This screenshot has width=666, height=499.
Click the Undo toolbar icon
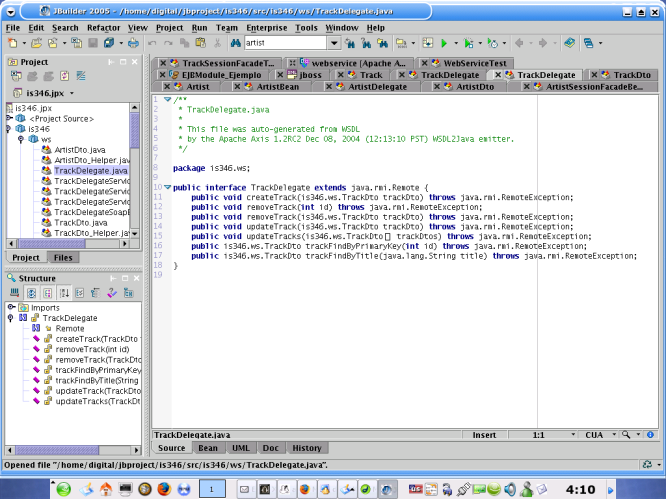coord(153,43)
